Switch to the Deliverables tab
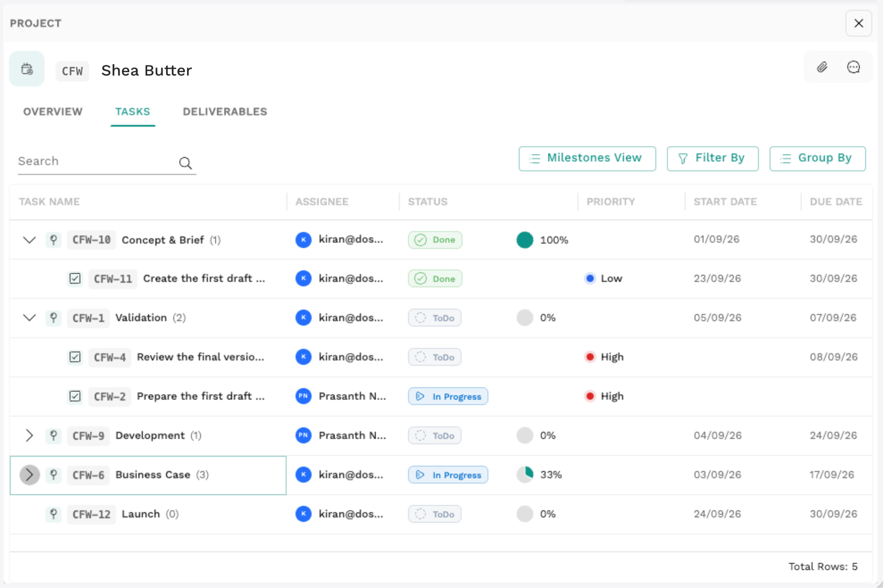The width and height of the screenshot is (884, 588). coord(225,112)
